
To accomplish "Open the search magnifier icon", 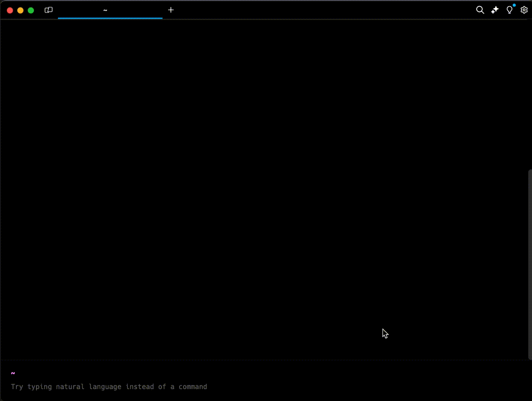I will (x=480, y=10).
